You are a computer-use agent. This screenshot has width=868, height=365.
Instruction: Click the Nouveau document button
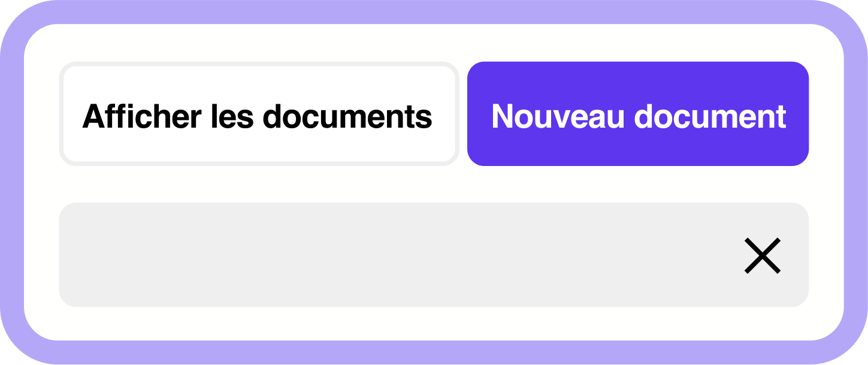(638, 114)
